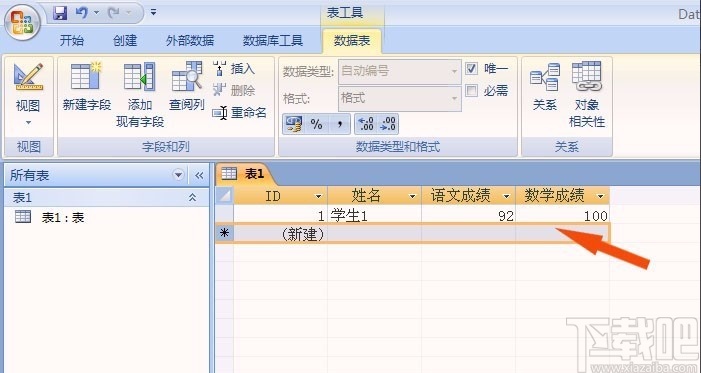Click the cell with value 92

(x=468, y=216)
